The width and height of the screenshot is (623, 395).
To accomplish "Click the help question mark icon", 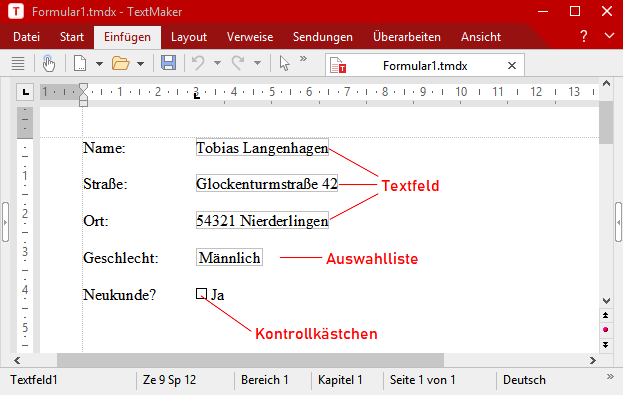I will [583, 36].
